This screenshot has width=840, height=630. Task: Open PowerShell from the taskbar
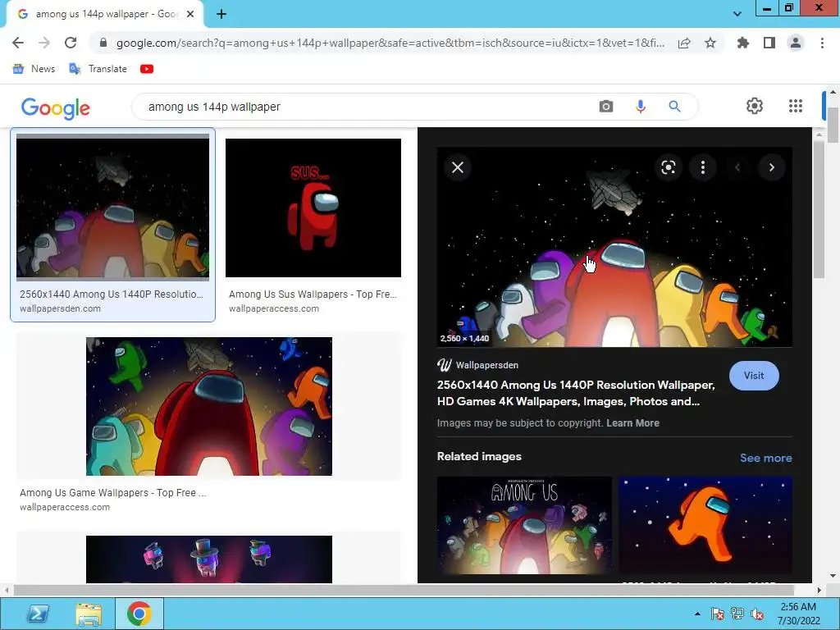tap(37, 614)
